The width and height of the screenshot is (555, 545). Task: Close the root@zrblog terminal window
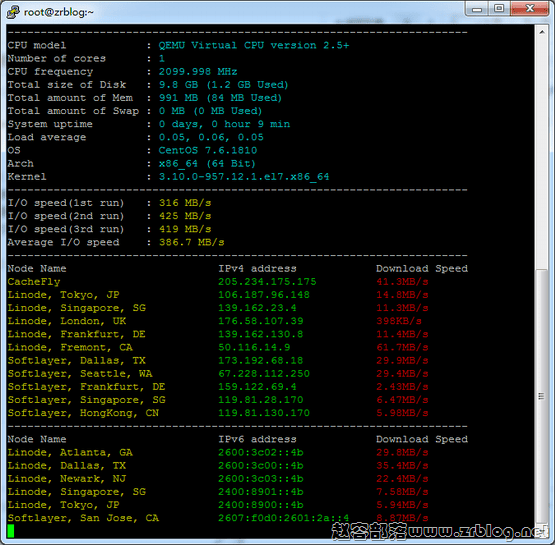coord(530,8)
